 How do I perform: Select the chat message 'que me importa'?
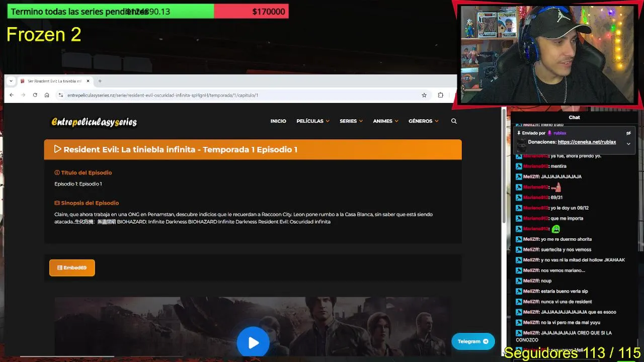567,219
